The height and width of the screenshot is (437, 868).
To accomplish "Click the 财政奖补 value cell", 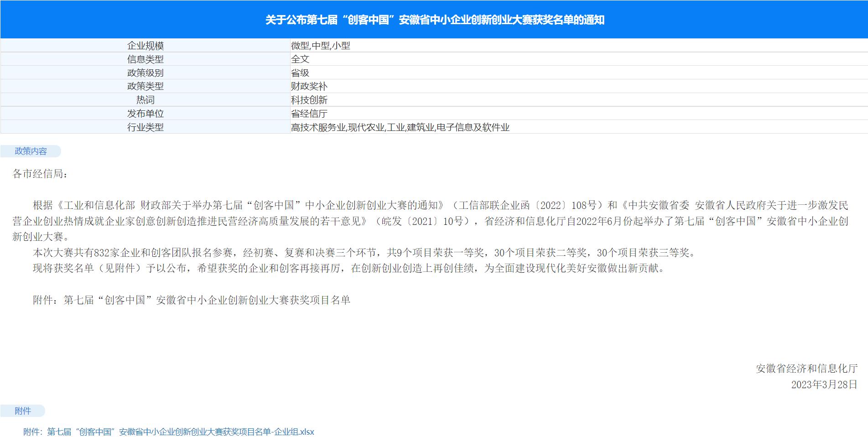I will (x=309, y=86).
